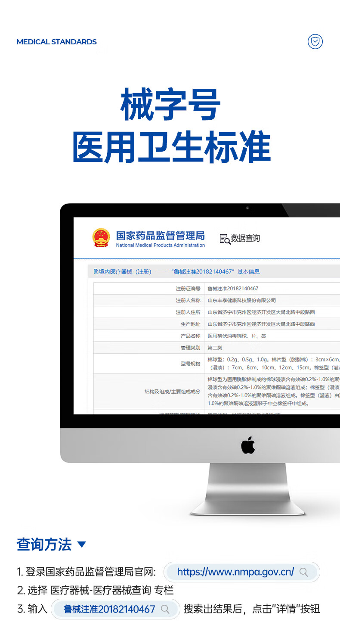Expand the 查询方法 triangle arrow

(82, 544)
